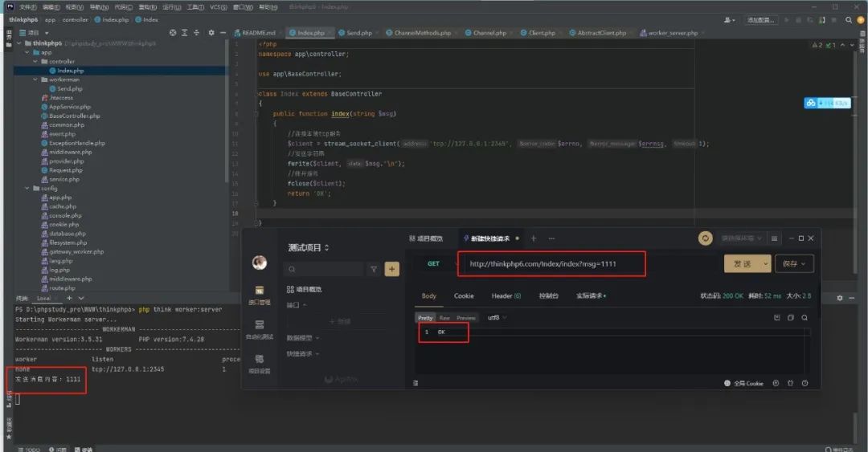Open the 测试项目 project switcher

pos(309,247)
